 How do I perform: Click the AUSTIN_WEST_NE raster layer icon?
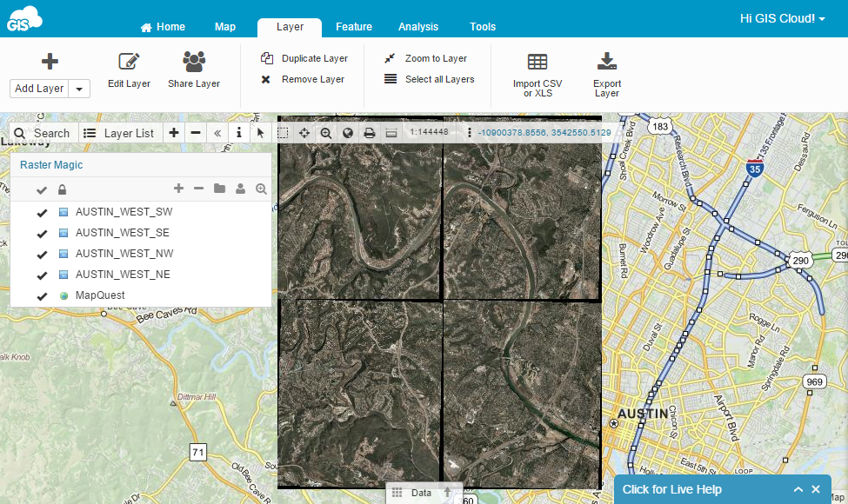pos(63,275)
